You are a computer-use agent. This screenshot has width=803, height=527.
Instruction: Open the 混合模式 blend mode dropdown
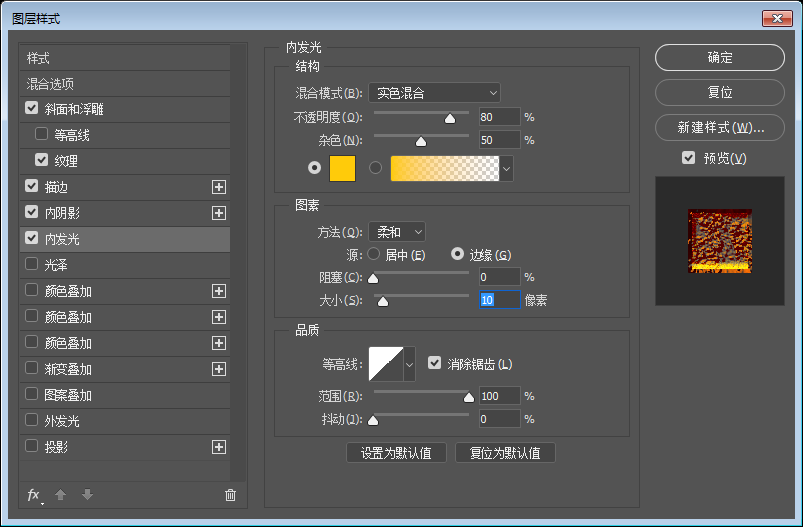434,93
